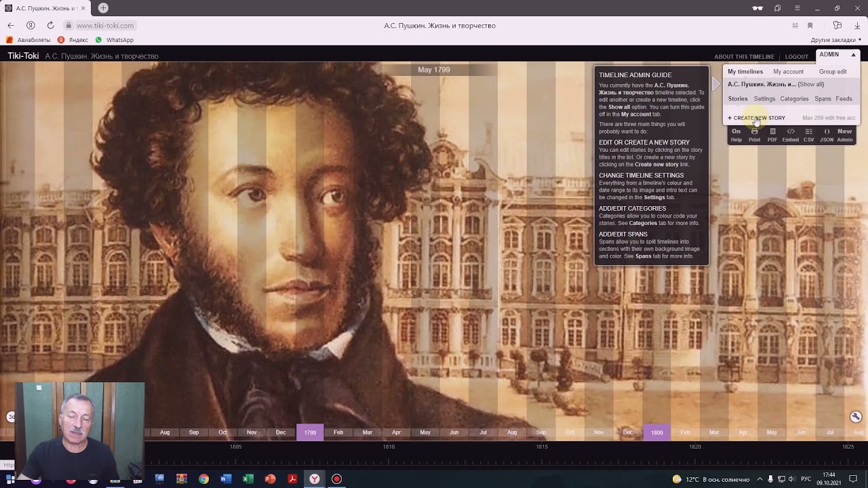
Task: Select May after 1799 on timeline
Action: point(425,432)
